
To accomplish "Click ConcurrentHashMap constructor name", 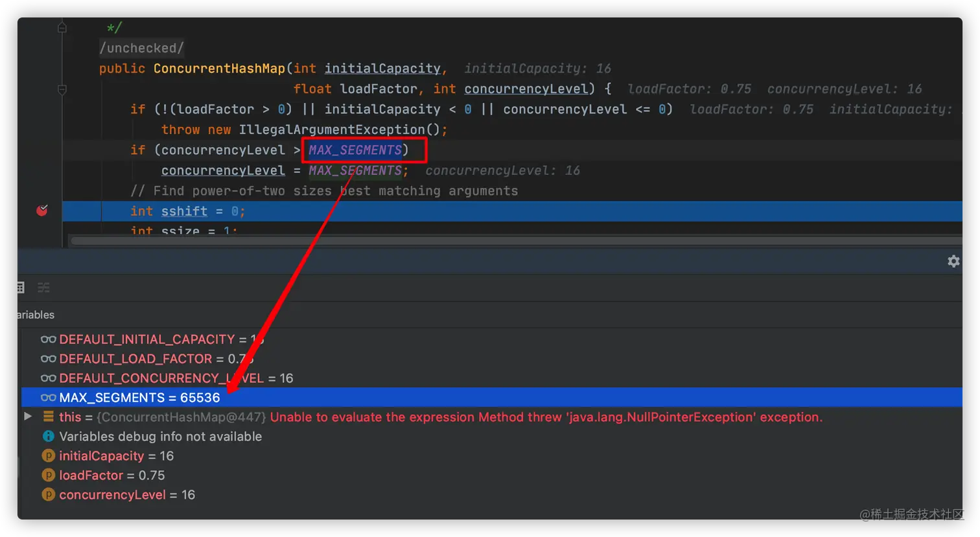I will coord(219,69).
